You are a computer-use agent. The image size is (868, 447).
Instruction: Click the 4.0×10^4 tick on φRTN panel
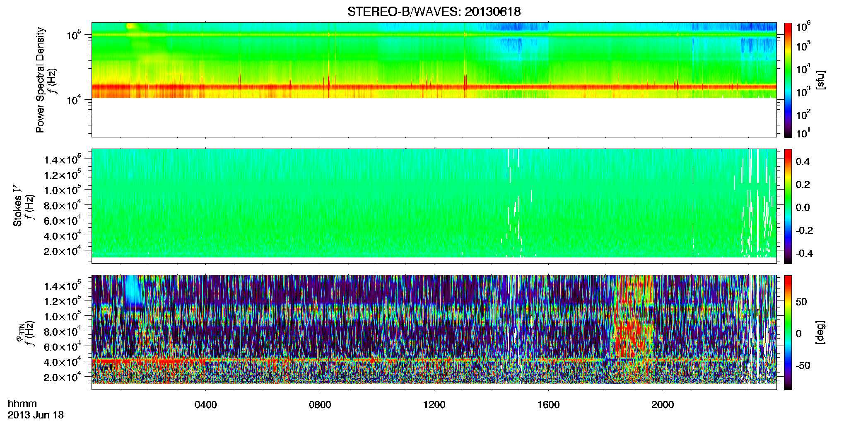click(63, 362)
